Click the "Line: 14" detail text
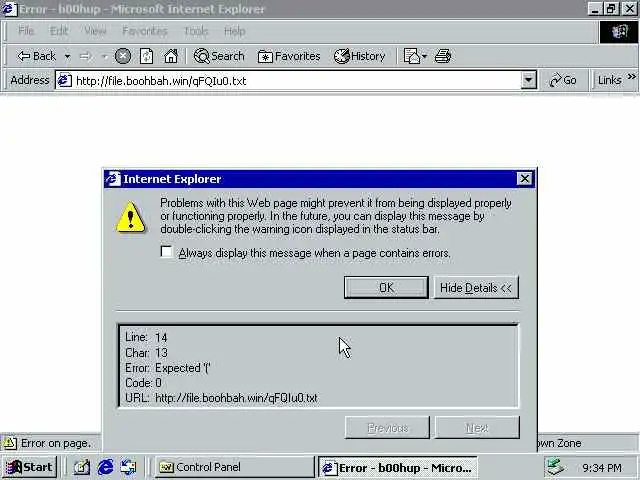The width and height of the screenshot is (640, 480). tap(146, 338)
